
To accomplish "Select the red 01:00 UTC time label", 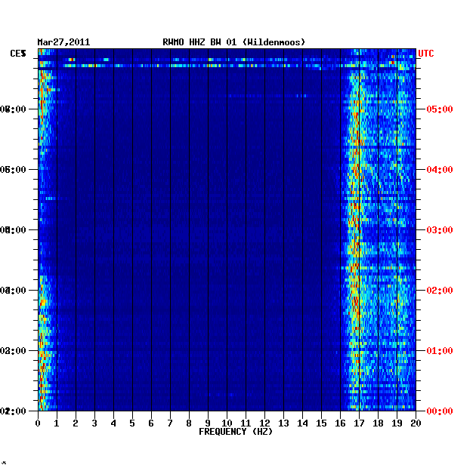I will [x=440, y=350].
